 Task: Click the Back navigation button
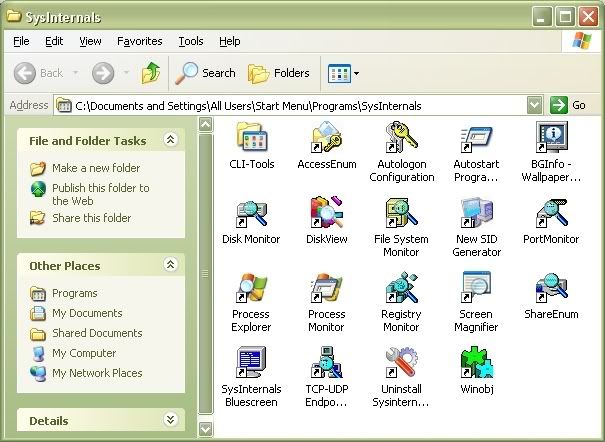(39, 73)
